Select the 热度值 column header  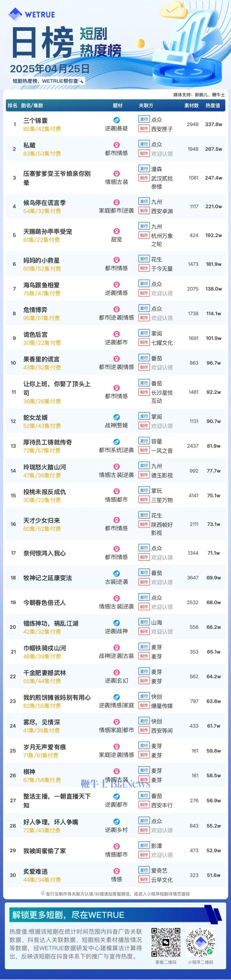213,105
